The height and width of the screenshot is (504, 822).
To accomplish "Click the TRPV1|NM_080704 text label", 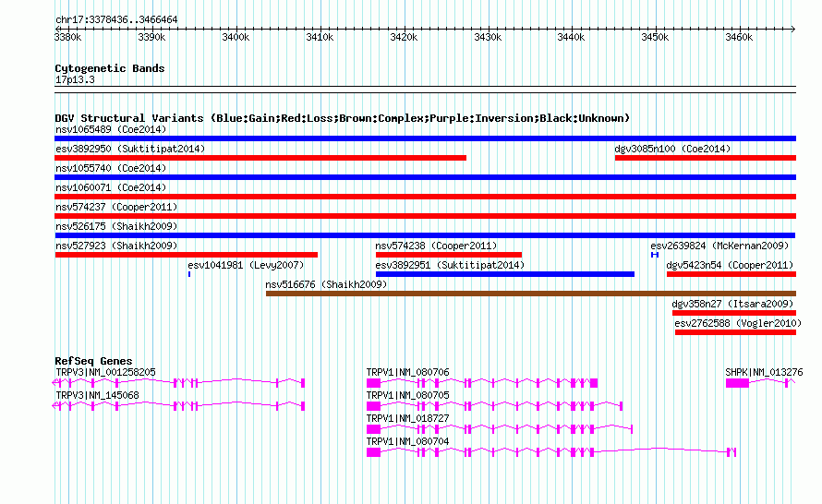I will click(x=408, y=441).
